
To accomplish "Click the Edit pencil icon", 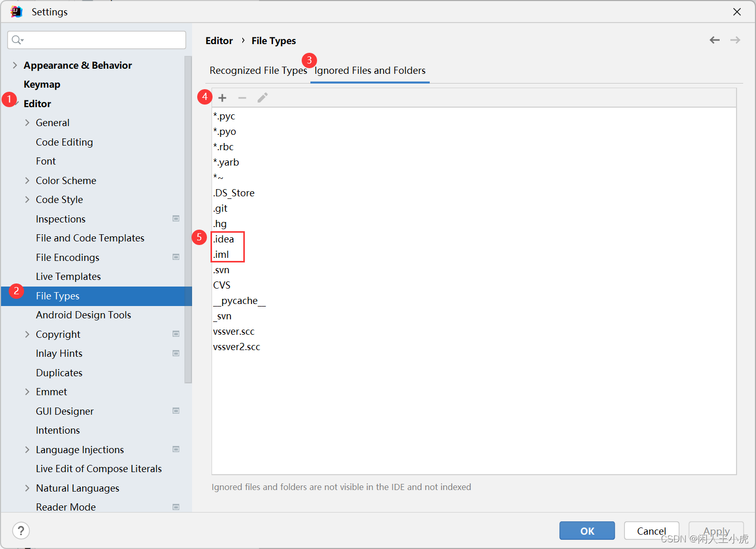I will point(262,98).
